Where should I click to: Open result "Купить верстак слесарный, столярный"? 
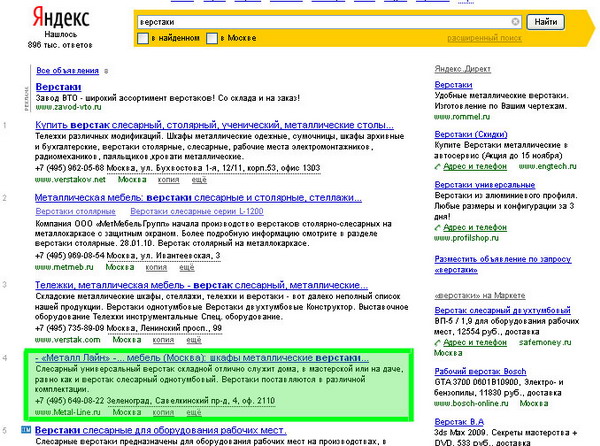[x=214, y=125]
